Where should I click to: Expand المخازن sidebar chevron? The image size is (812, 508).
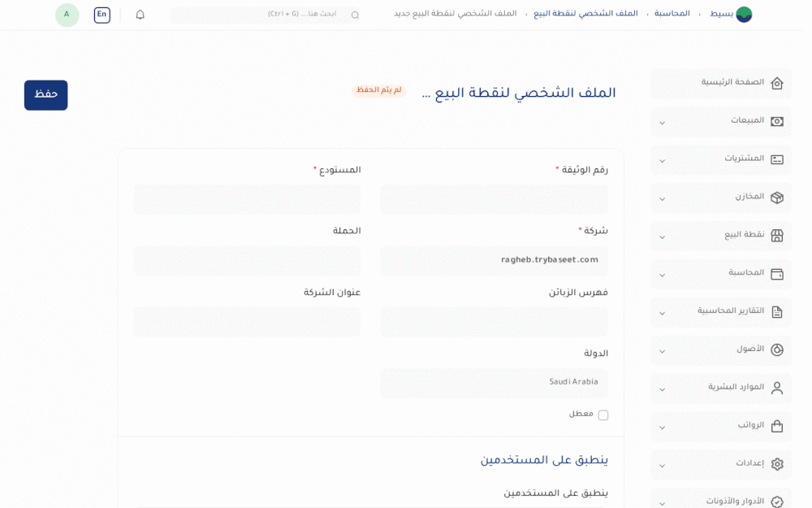tap(662, 199)
